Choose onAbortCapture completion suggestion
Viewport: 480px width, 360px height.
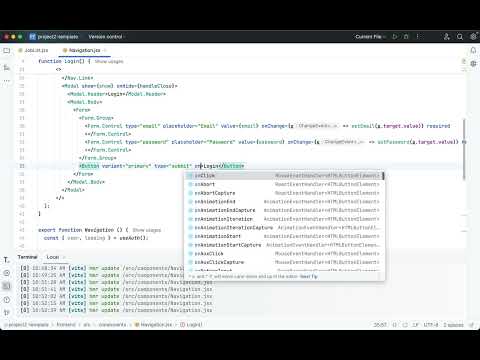click(x=284, y=193)
